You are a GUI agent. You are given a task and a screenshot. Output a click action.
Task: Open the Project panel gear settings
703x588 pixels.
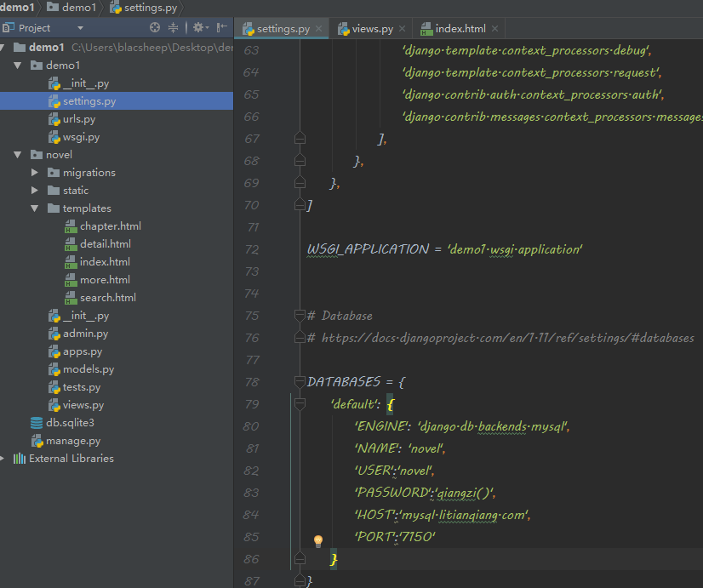[198, 28]
